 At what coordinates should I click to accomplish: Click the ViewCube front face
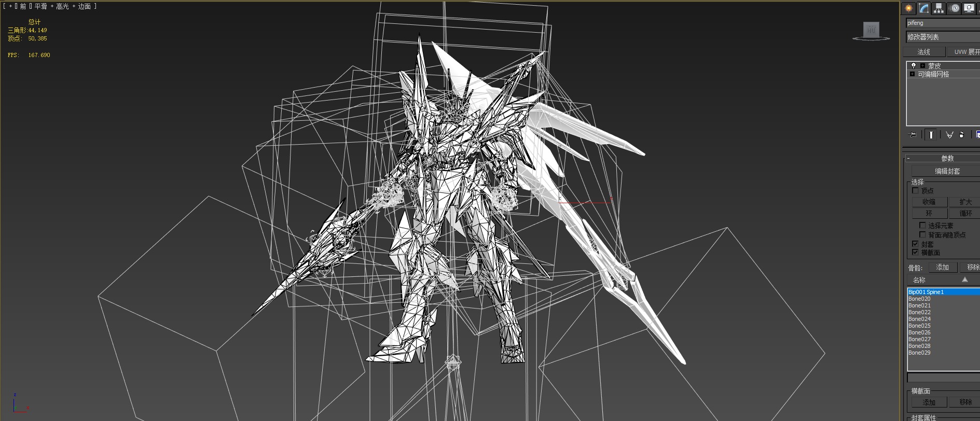coord(871,30)
